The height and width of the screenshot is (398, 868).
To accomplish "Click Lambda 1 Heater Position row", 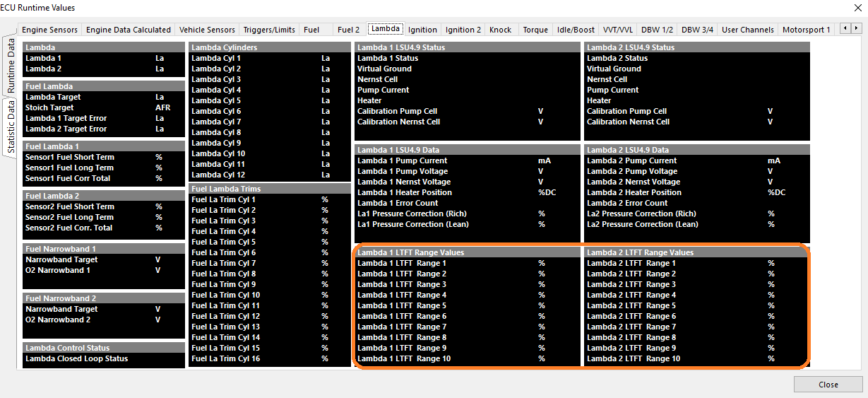I will pyautogui.click(x=468, y=192).
